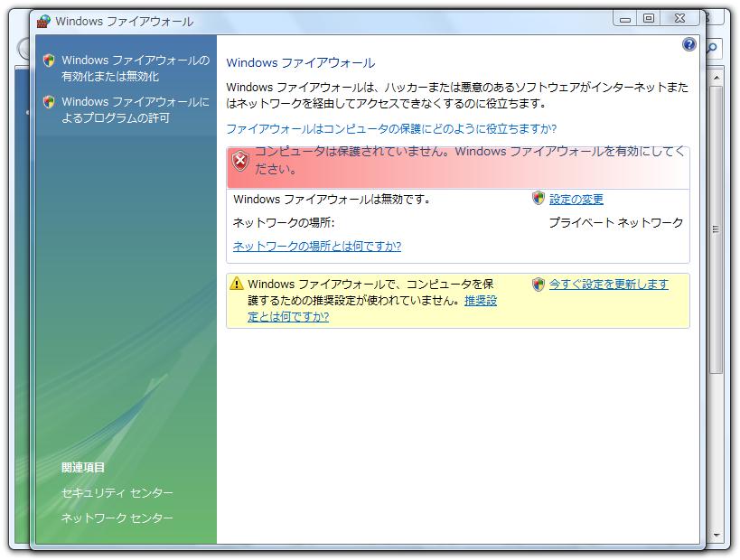The height and width of the screenshot is (560, 740).
Task: Click shield icon next to 今すぐ設定を更新します
Action: 538,285
